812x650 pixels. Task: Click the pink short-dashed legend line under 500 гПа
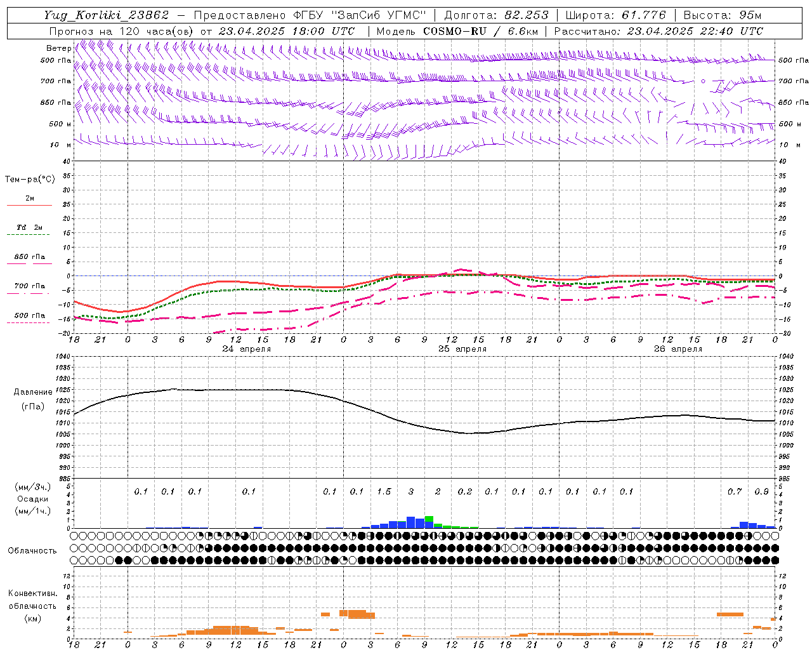coord(29,323)
